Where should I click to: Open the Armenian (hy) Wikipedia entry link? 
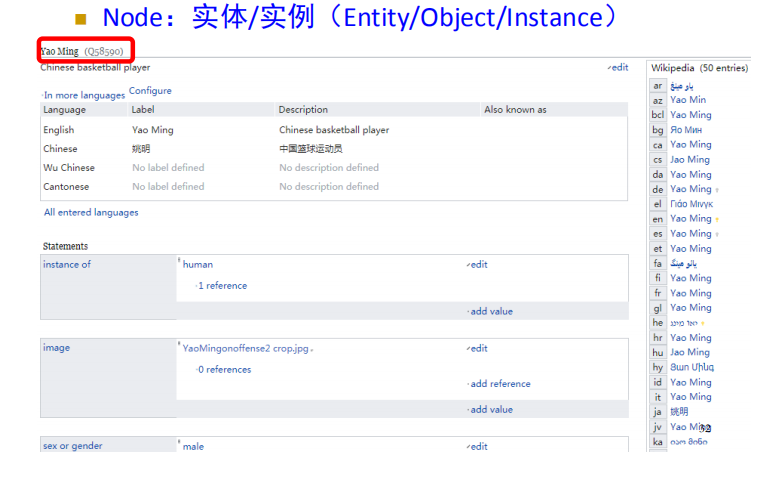click(x=692, y=367)
